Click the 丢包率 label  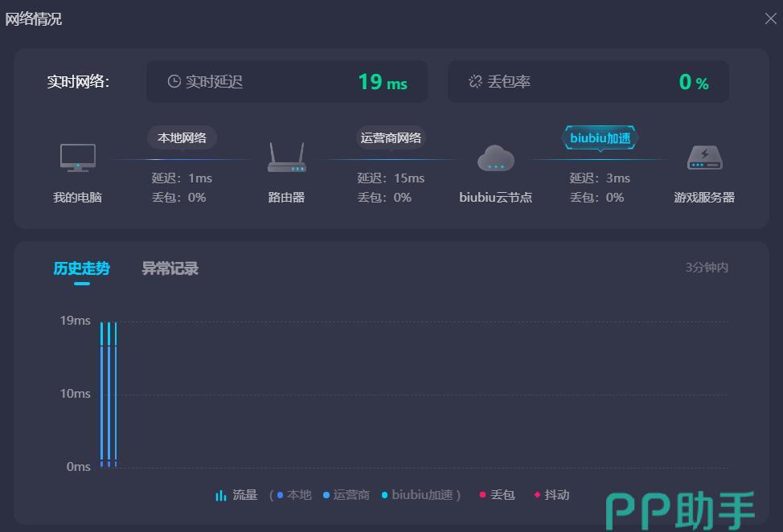508,81
